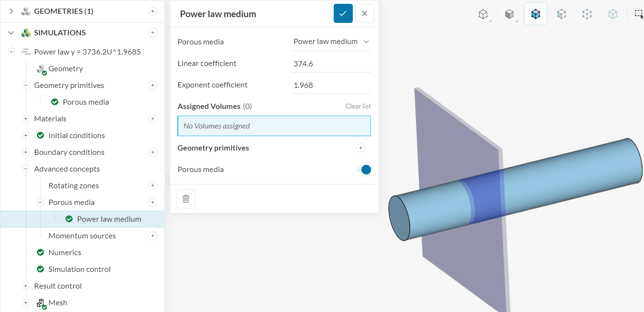The width and height of the screenshot is (644, 312).
Task: Open the Porous media type dropdown
Action: pyautogui.click(x=331, y=42)
